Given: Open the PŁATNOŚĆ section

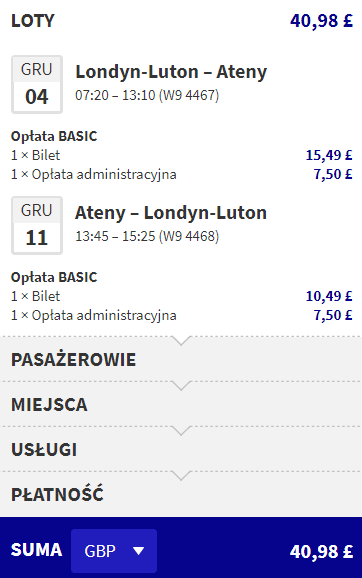Looking at the screenshot, I should pos(181,494).
